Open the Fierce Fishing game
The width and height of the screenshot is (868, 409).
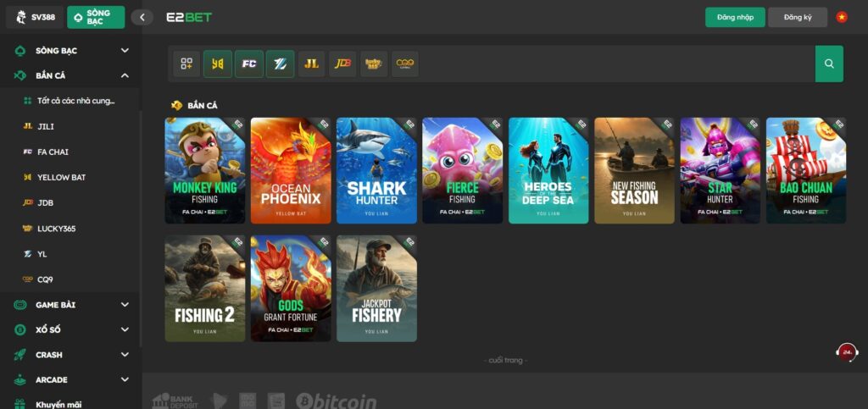[463, 170]
